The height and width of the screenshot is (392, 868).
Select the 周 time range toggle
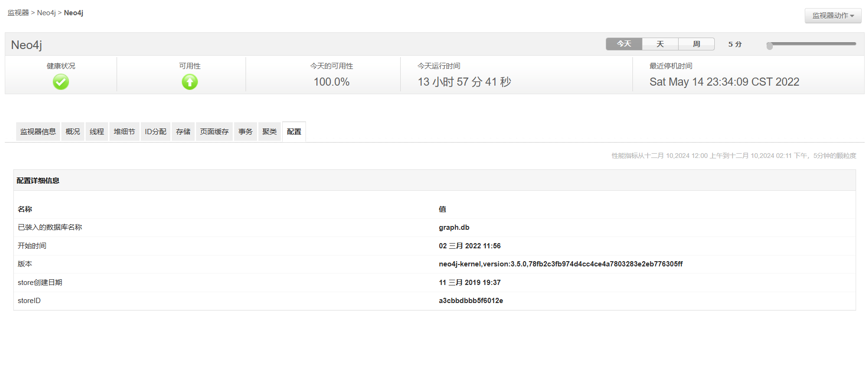click(x=696, y=44)
